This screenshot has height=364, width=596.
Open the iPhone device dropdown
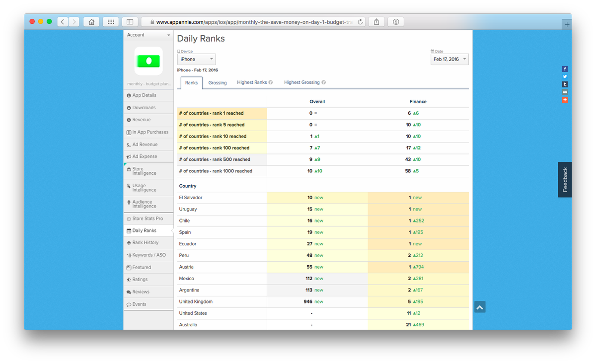196,59
